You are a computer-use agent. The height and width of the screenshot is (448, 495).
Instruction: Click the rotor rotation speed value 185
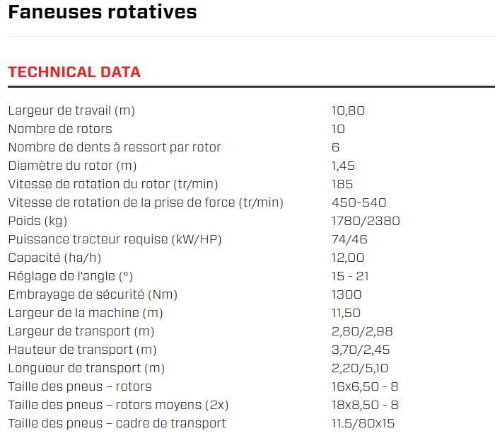[x=342, y=184]
